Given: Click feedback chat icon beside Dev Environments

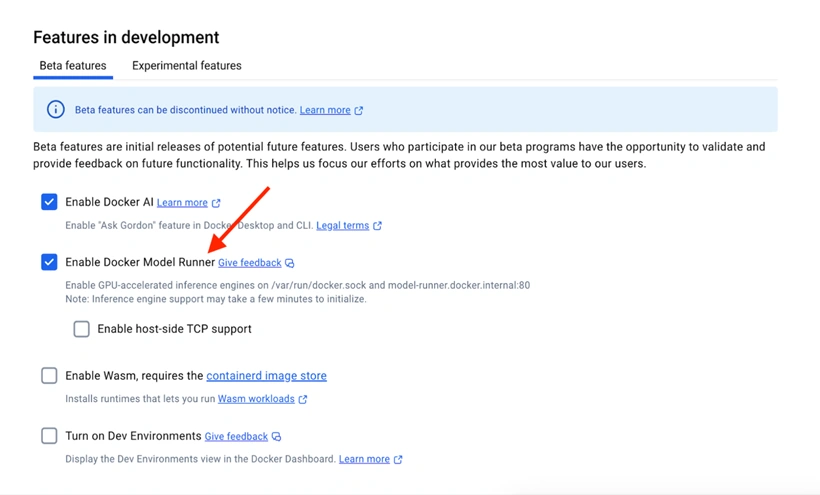Looking at the screenshot, I should [276, 436].
